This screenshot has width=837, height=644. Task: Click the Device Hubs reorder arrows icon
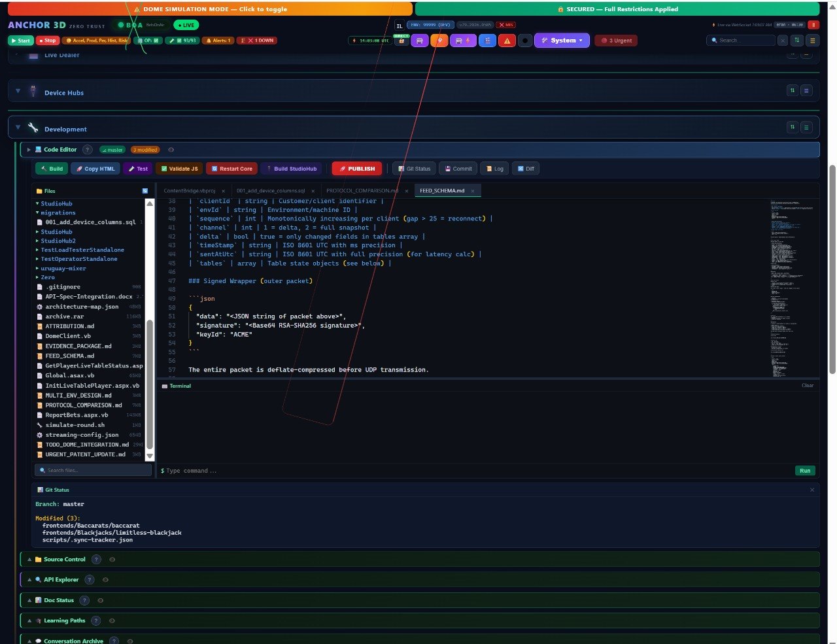[x=793, y=91]
